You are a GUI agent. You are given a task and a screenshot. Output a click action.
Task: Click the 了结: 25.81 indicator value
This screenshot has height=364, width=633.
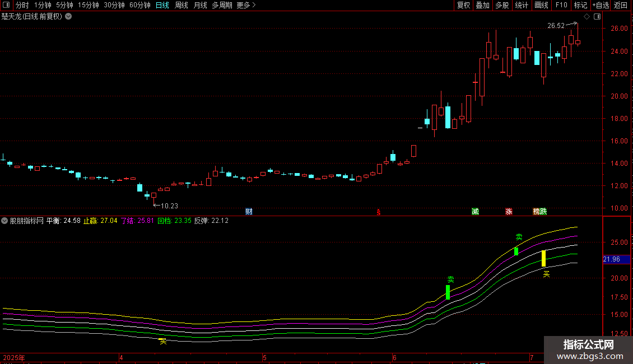tap(137, 221)
